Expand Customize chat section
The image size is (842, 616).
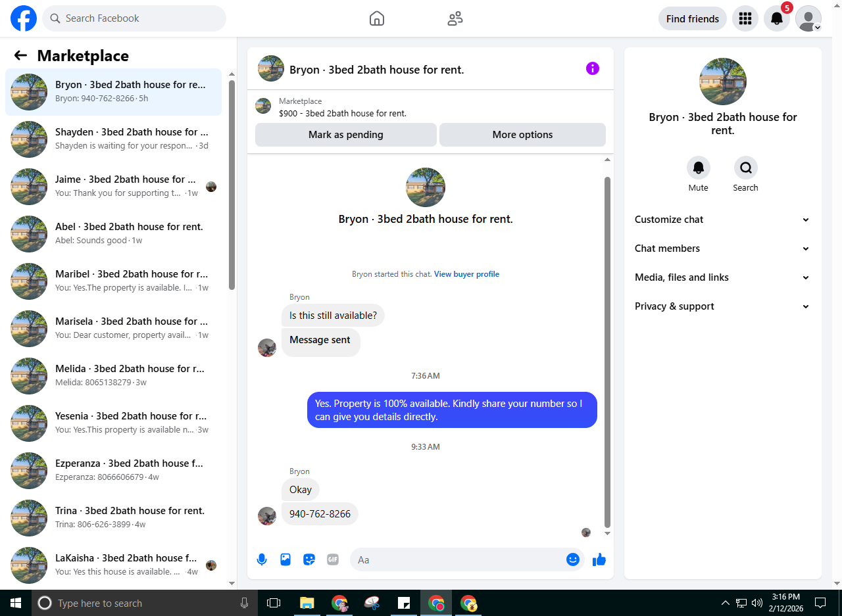coord(723,220)
